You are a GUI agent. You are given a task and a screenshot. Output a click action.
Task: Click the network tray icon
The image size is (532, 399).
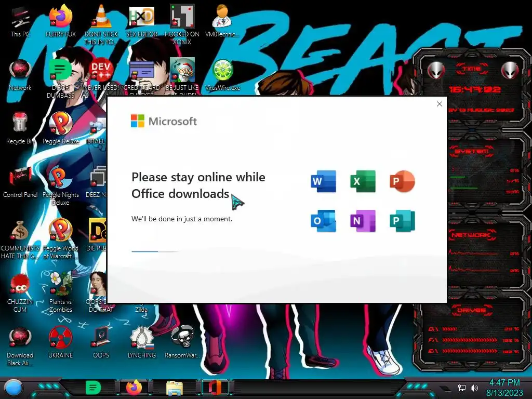462,388
